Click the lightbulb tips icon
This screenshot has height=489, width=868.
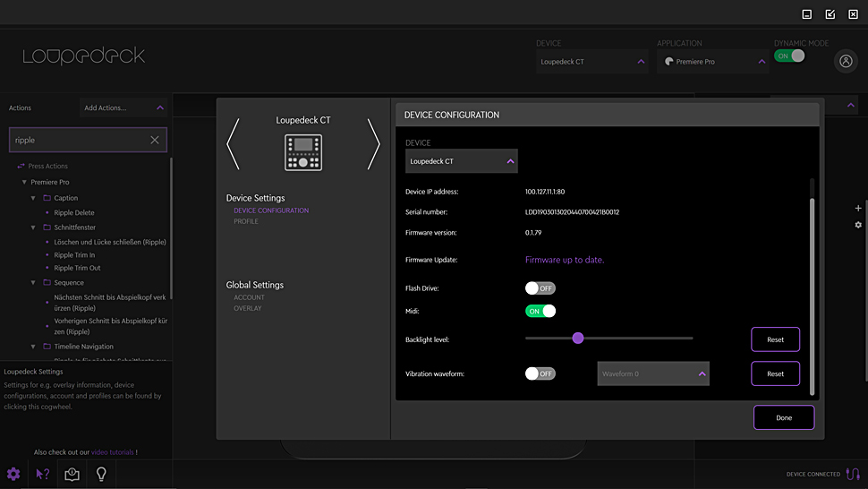click(101, 474)
